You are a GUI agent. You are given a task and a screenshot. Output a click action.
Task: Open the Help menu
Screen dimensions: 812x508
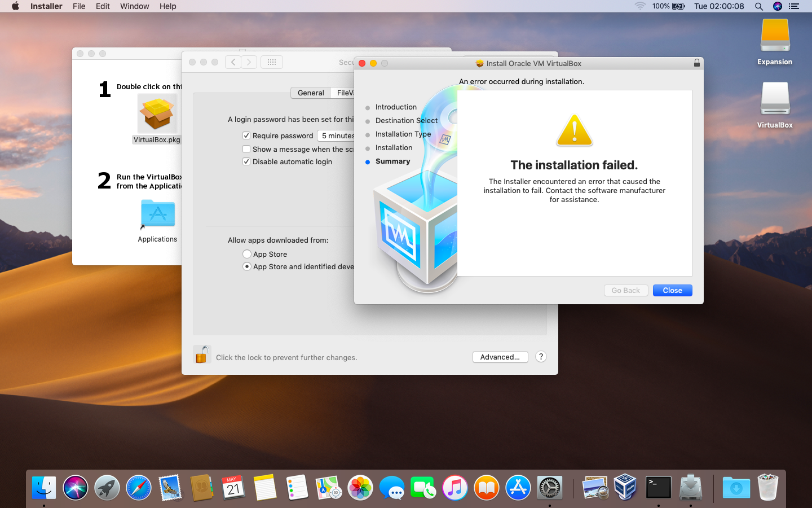point(168,6)
